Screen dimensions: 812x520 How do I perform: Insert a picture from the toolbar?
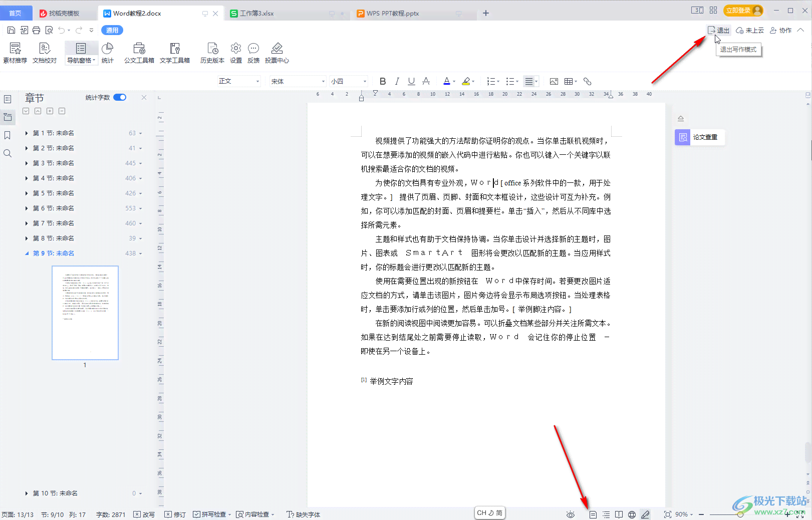[x=554, y=81]
